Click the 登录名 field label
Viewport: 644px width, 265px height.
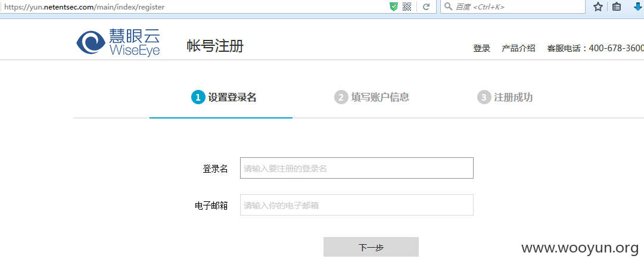click(x=215, y=169)
